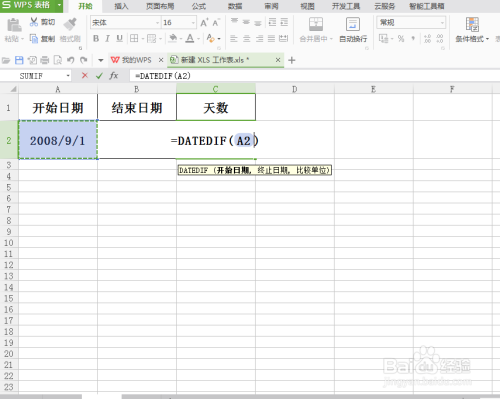Screen dimensions: 500x399
Task: Click the font color A icon
Action: 190,38
